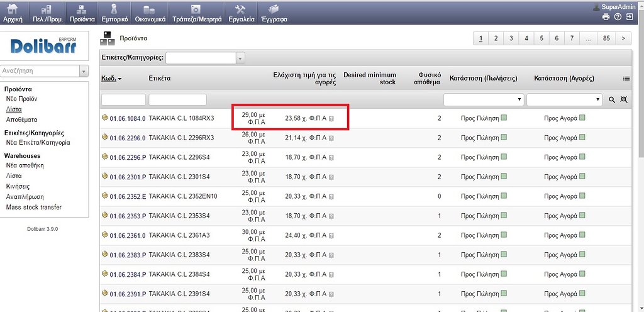This screenshot has width=644, height=312.
Task: Open the Αρχική home menu
Action: 13,13
